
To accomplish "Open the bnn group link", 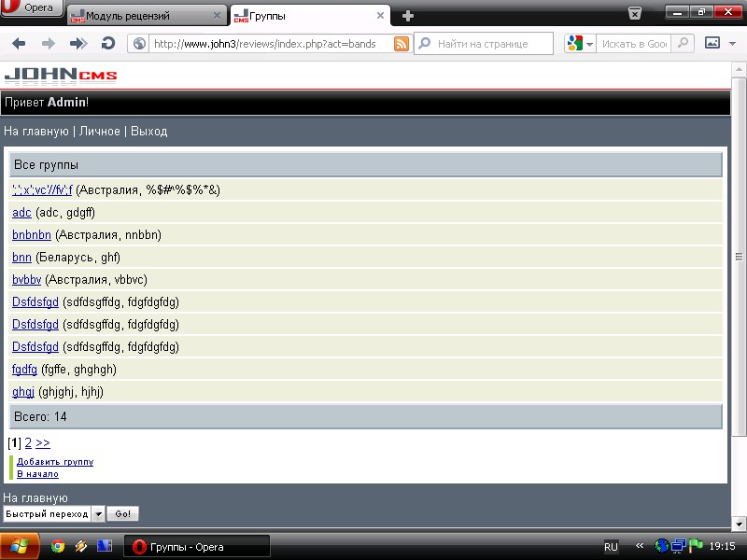I will click(21, 258).
